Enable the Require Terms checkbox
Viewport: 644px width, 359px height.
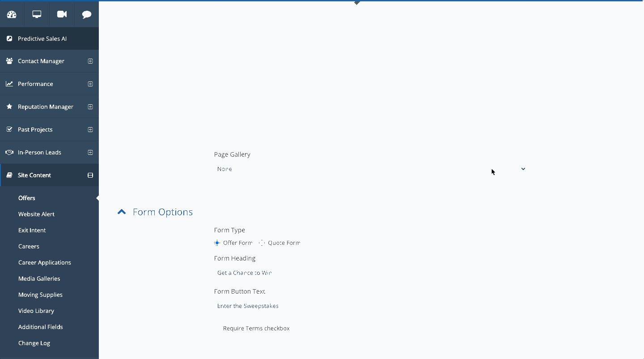(x=218, y=329)
